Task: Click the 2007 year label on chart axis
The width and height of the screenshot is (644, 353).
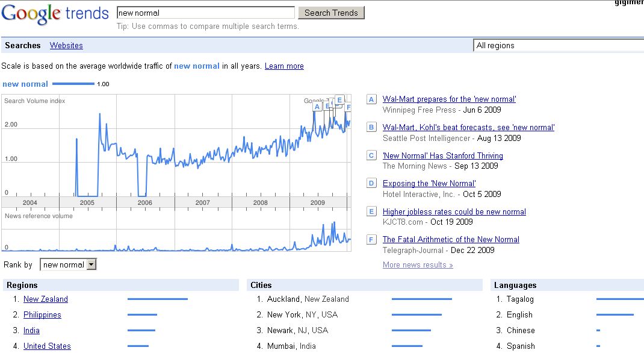Action: (x=202, y=202)
